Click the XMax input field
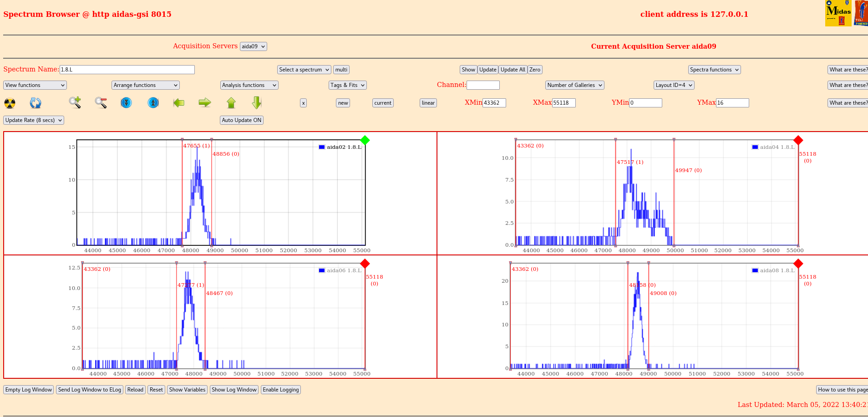 [x=564, y=103]
